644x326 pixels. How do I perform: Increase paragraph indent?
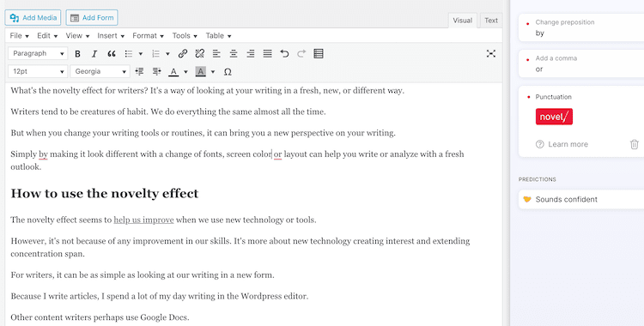tap(156, 72)
